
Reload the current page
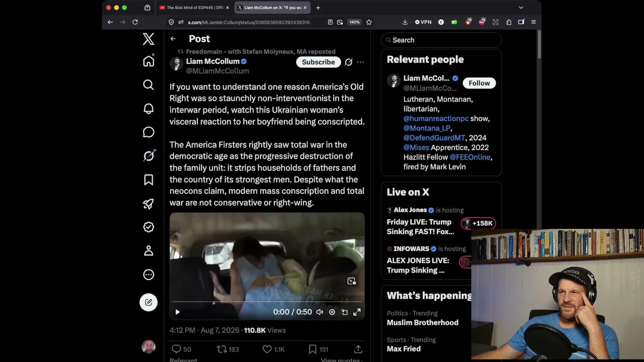[x=135, y=22]
